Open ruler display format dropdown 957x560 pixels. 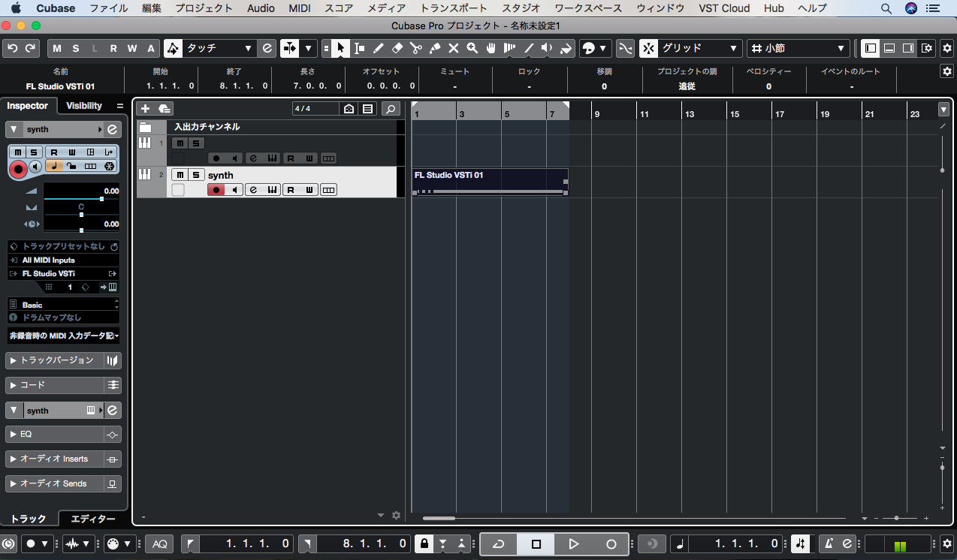943,110
